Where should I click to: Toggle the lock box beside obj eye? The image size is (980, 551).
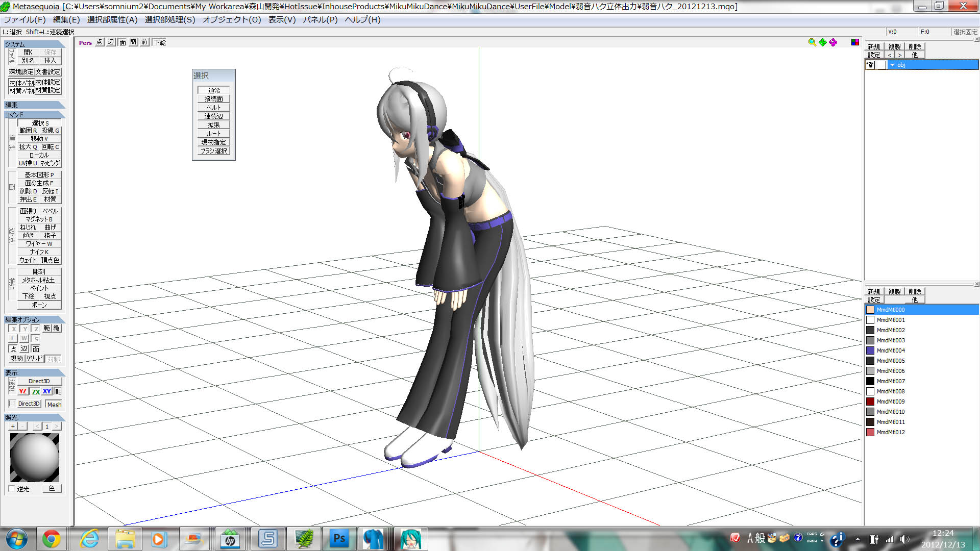tap(881, 65)
